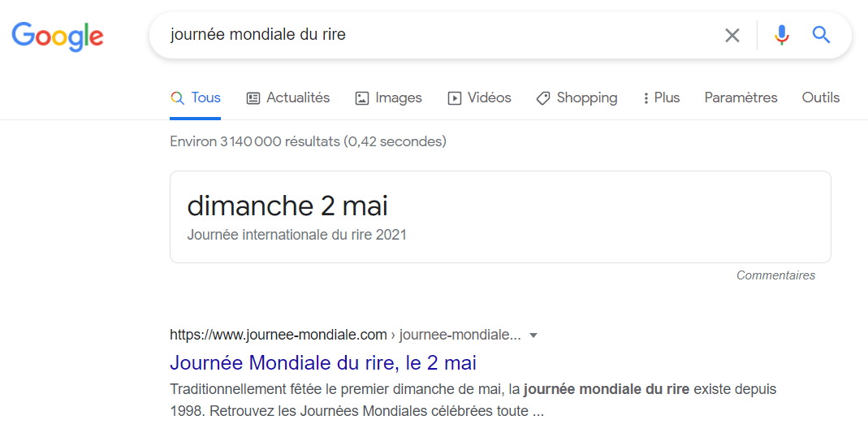
Task: Expand the arrow next to the journee-mondiale URL
Action: [x=533, y=336]
